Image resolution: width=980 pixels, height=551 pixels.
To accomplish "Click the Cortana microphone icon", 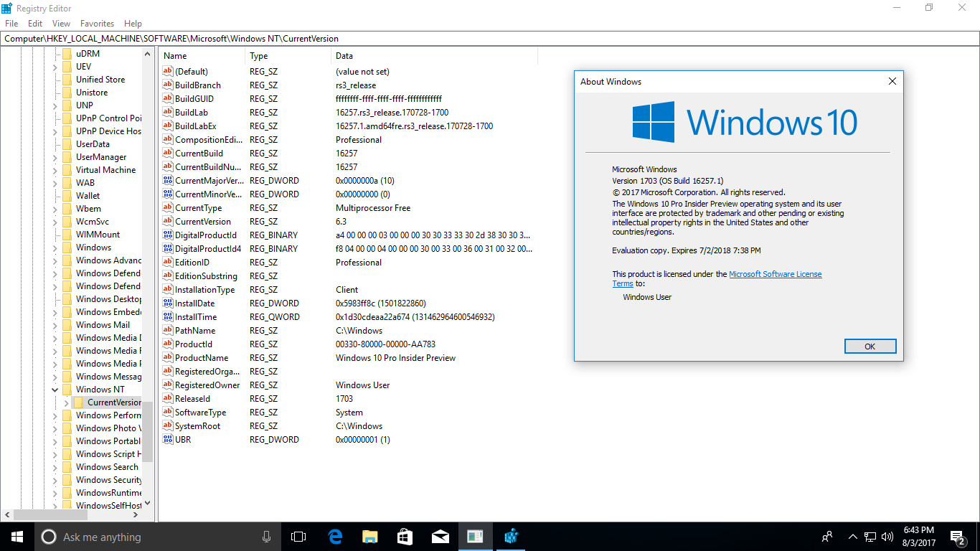I will coord(266,537).
